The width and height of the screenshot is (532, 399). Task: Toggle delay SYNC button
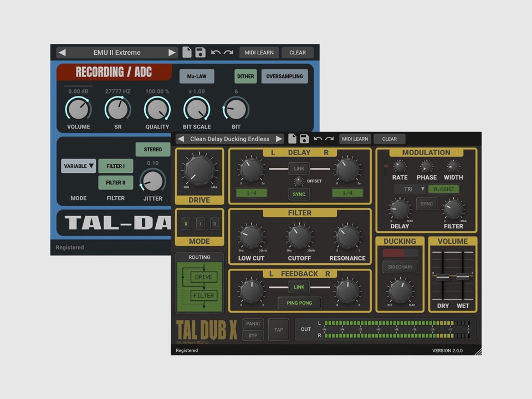299,194
